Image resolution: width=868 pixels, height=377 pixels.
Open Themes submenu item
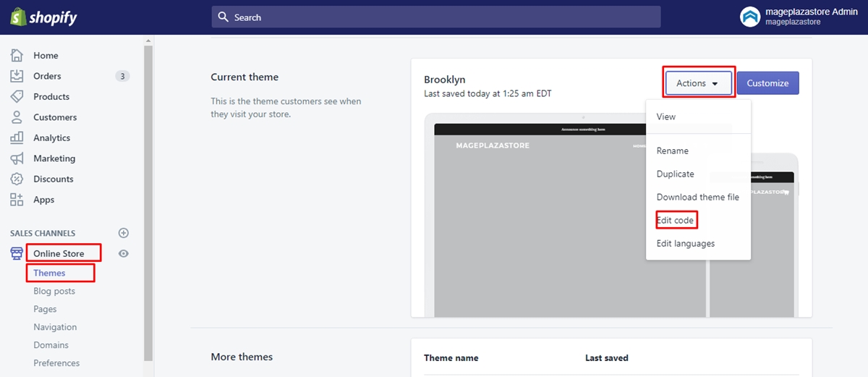click(49, 273)
